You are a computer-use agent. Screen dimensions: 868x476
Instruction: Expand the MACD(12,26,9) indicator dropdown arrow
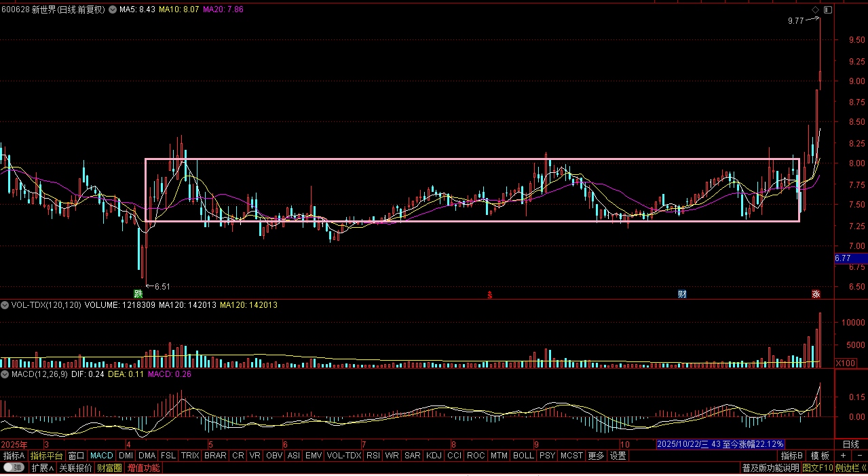click(5, 374)
